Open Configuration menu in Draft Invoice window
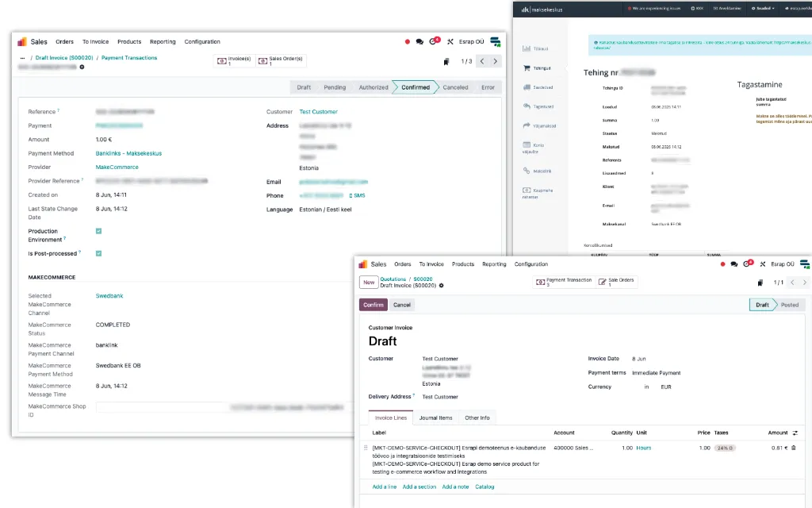The image size is (812, 508). [530, 264]
